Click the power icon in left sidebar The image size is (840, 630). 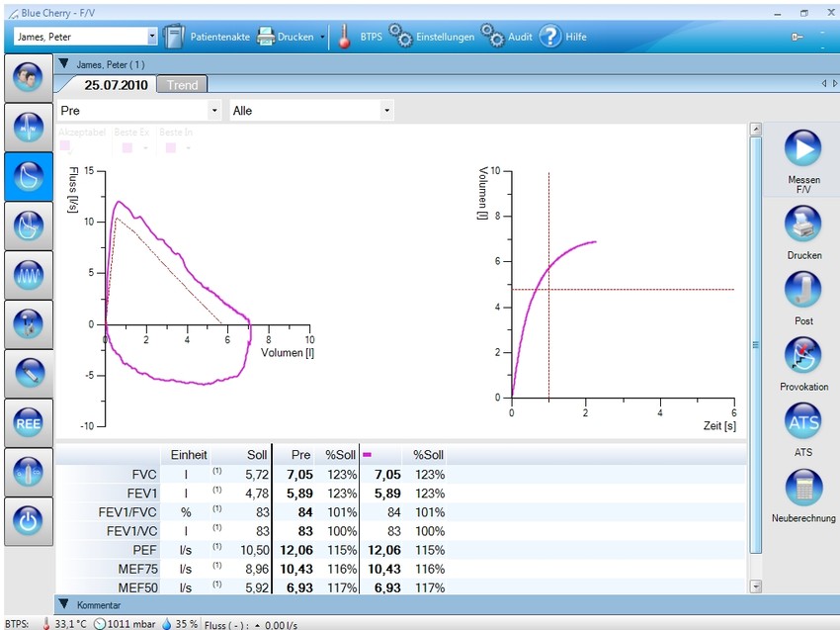tap(28, 522)
